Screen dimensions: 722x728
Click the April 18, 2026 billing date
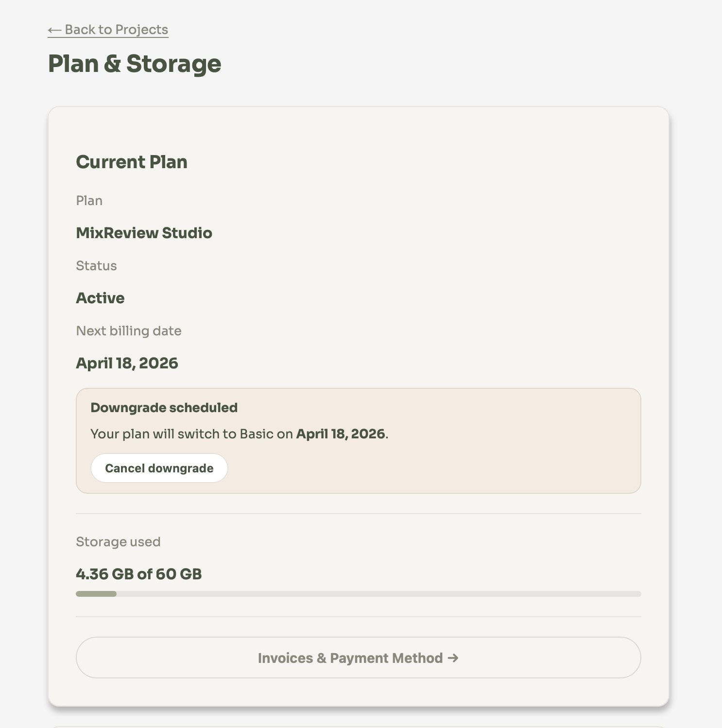click(x=127, y=363)
